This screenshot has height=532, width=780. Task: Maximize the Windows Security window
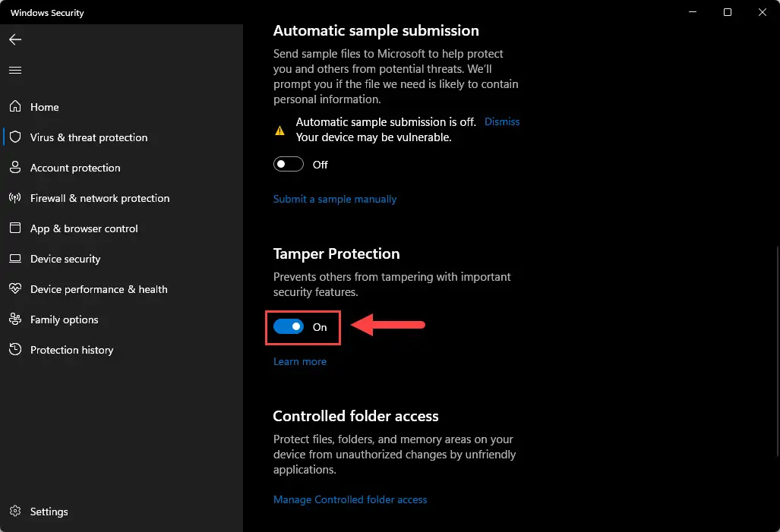coord(728,12)
